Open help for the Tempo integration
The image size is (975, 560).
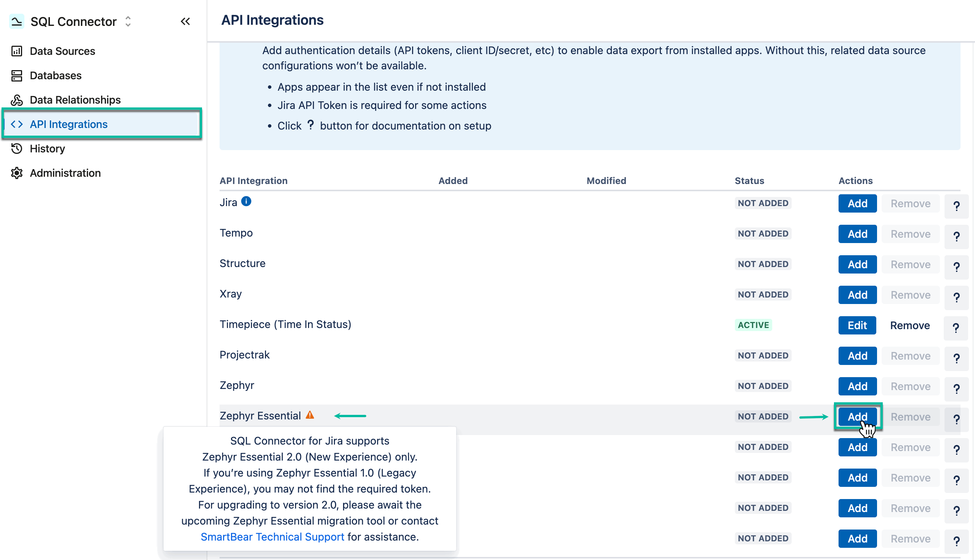pos(957,237)
